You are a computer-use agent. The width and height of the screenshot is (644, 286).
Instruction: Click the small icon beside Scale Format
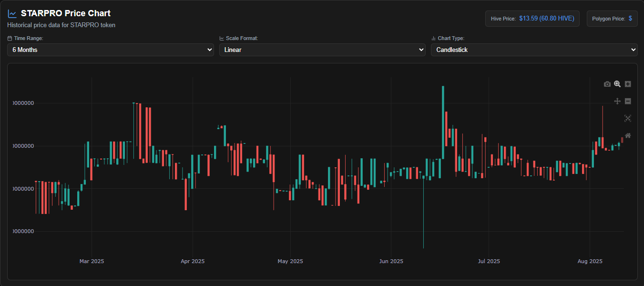tap(222, 38)
